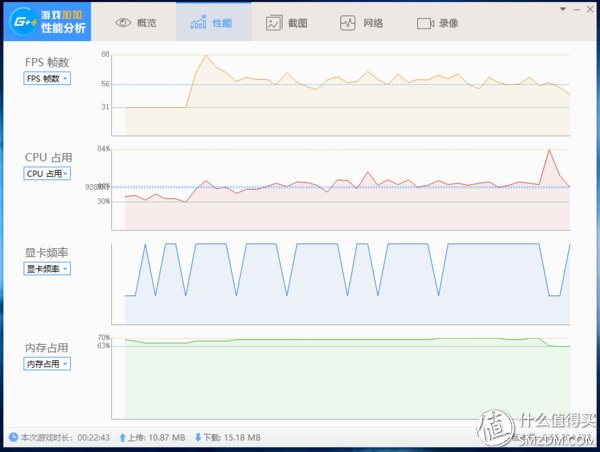
Task: Click the 31 FPS axis label
Action: pos(105,107)
